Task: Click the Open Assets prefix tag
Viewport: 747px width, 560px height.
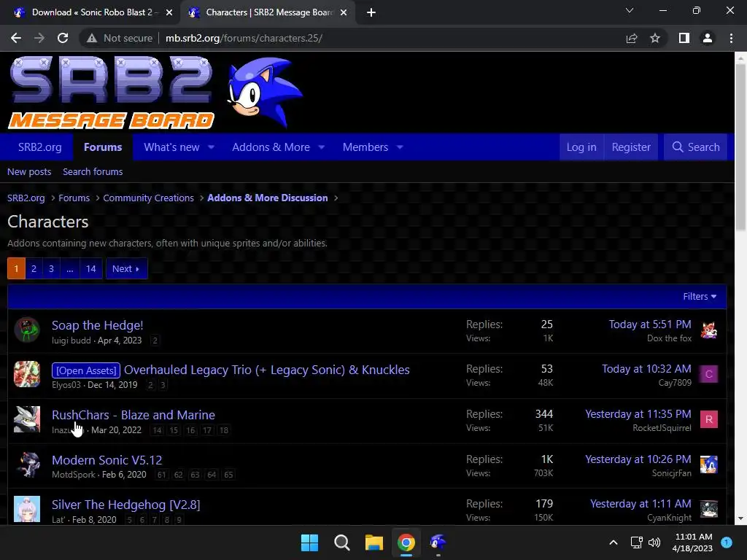Action: coord(86,370)
